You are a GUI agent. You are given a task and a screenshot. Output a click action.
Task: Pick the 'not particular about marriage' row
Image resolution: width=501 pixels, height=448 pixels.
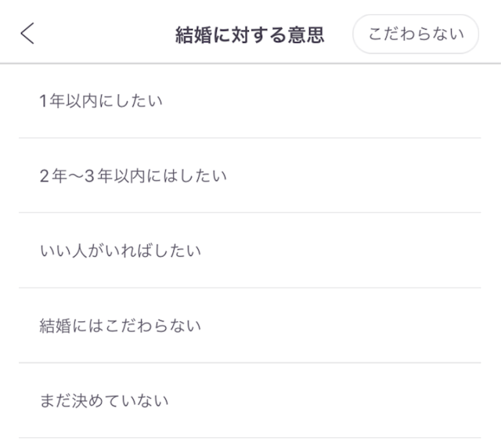(250, 325)
